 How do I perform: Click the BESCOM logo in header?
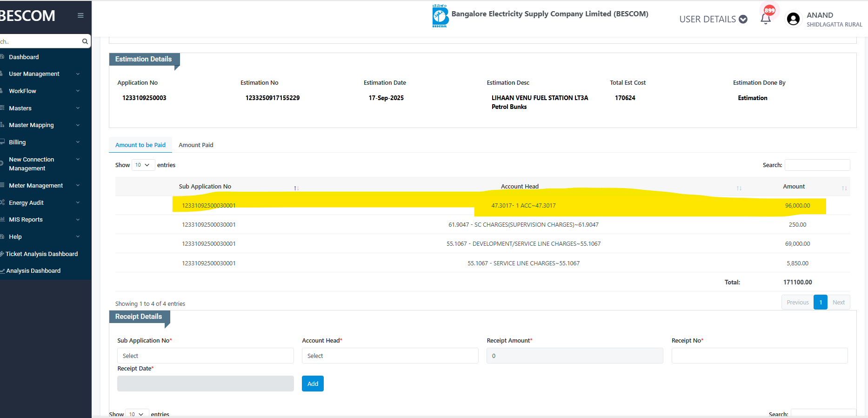440,16
